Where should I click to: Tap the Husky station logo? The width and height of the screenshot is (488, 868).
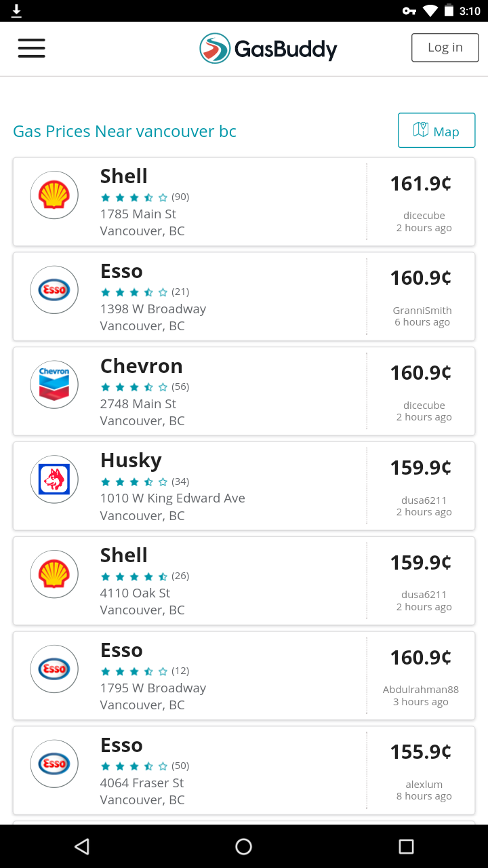tap(54, 479)
